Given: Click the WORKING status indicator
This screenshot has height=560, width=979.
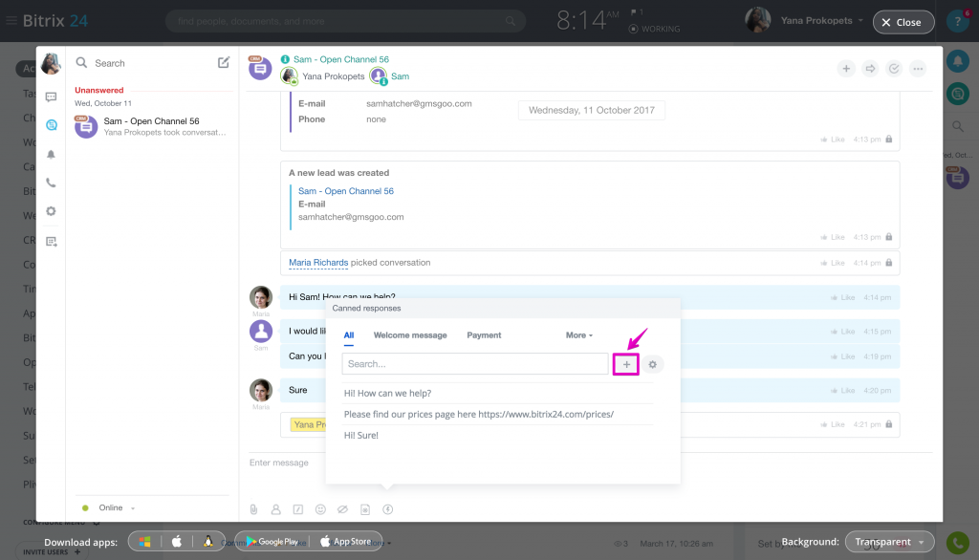Looking at the screenshot, I should click(x=654, y=29).
